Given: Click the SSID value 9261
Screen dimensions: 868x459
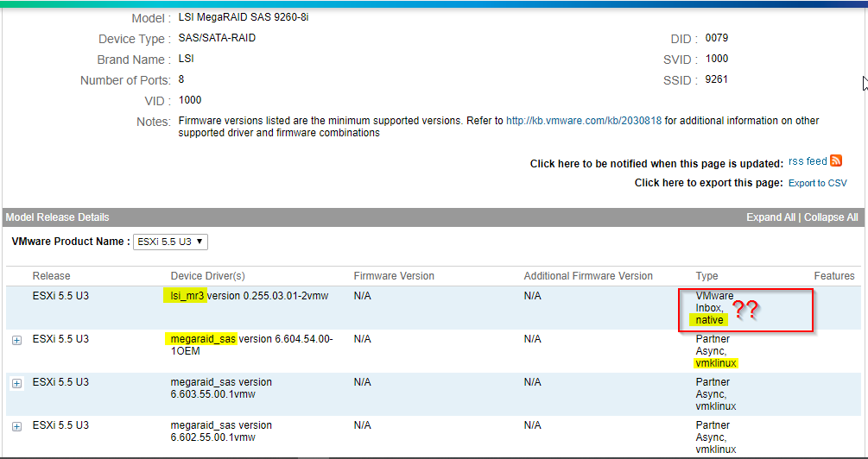Looking at the screenshot, I should tap(716, 79).
